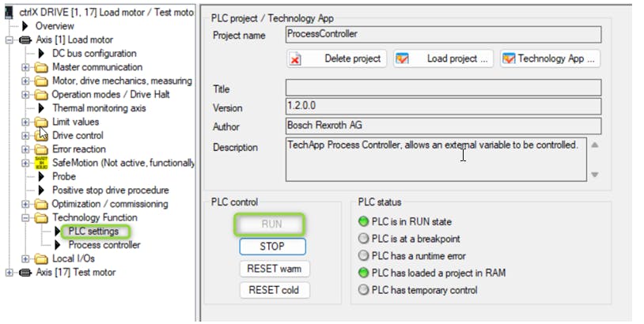The width and height of the screenshot is (644, 324).
Task: Click the Error reaction folder icon
Action: click(x=41, y=149)
